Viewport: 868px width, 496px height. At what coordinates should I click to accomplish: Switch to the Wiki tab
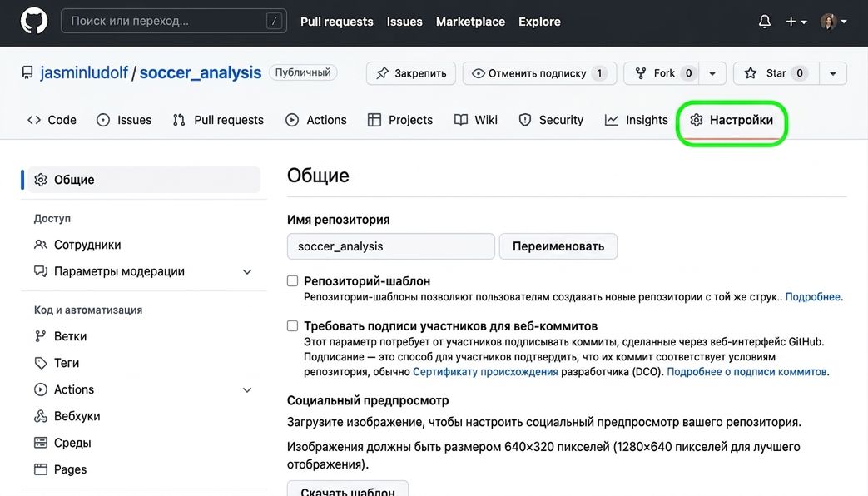(476, 120)
